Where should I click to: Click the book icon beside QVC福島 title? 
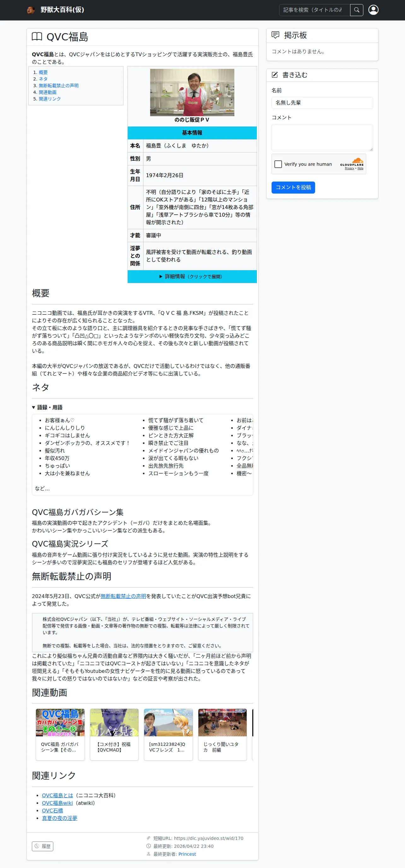pyautogui.click(x=37, y=37)
